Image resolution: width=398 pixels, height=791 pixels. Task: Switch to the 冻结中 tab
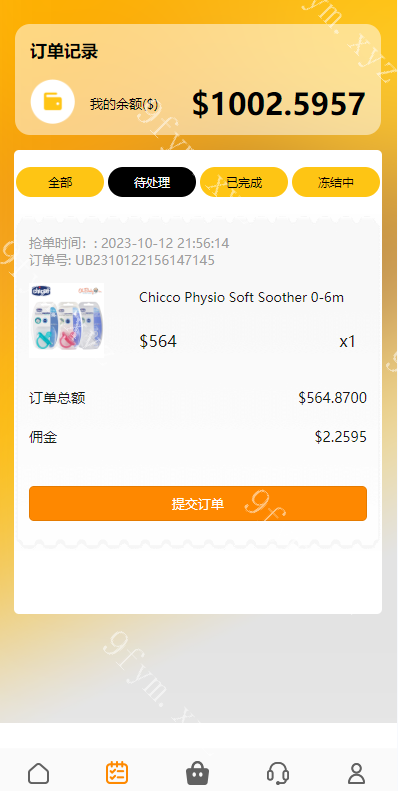(x=336, y=182)
